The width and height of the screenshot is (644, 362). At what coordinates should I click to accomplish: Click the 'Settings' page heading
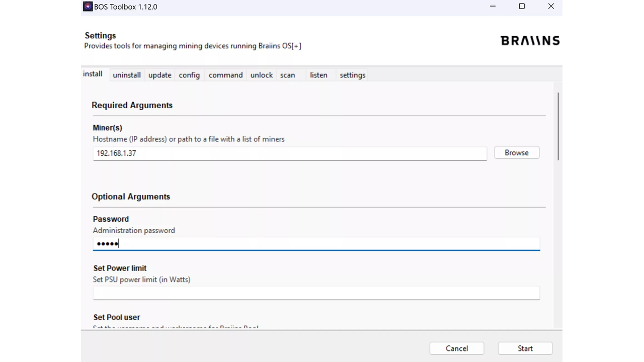click(x=100, y=36)
